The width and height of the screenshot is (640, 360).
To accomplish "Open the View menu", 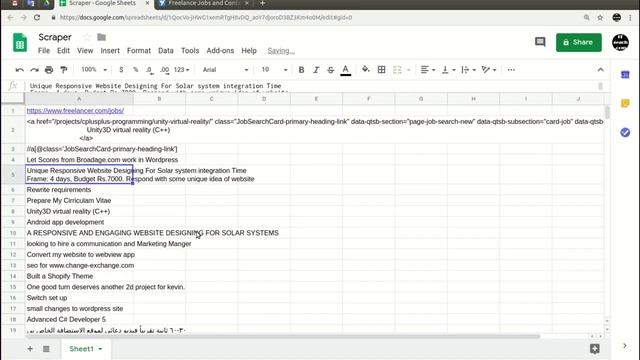I will [85, 51].
